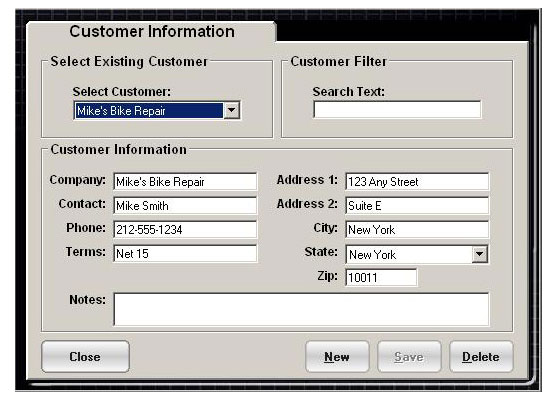This screenshot has width=558, height=400.
Task: Focus the Zip field showing 10011
Action: coord(381,277)
